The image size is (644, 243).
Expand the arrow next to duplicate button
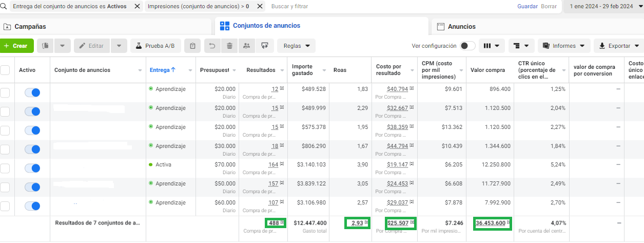[x=62, y=46]
